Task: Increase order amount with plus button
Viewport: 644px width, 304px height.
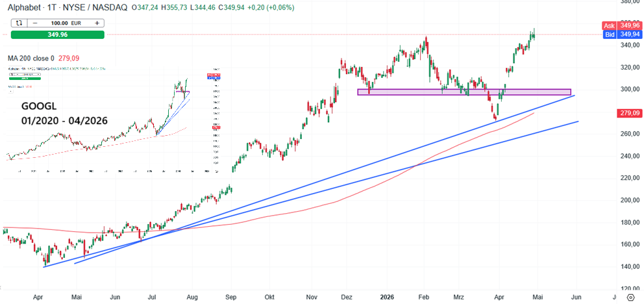Action: tap(97, 22)
